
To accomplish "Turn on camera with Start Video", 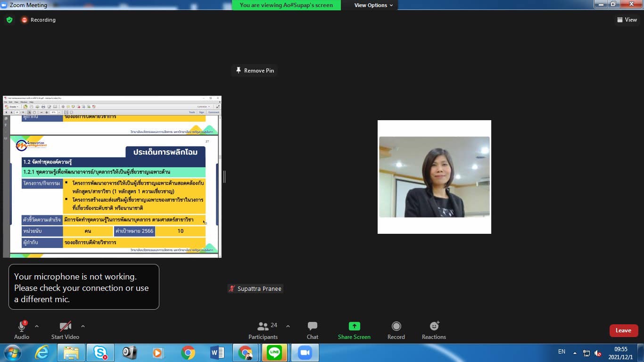I will click(65, 326).
